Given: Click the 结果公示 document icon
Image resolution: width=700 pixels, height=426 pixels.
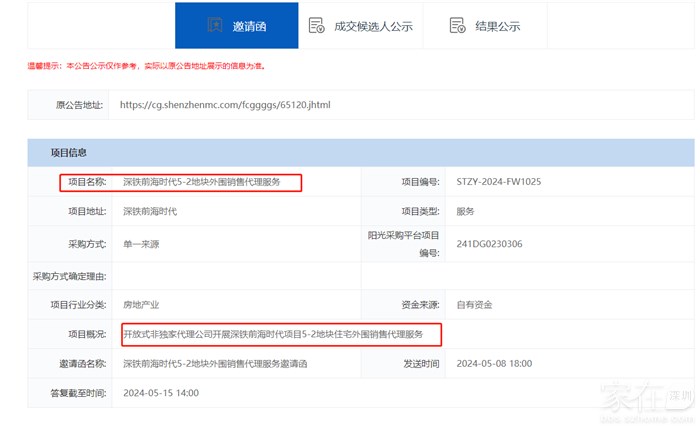Looking at the screenshot, I should pyautogui.click(x=457, y=26).
